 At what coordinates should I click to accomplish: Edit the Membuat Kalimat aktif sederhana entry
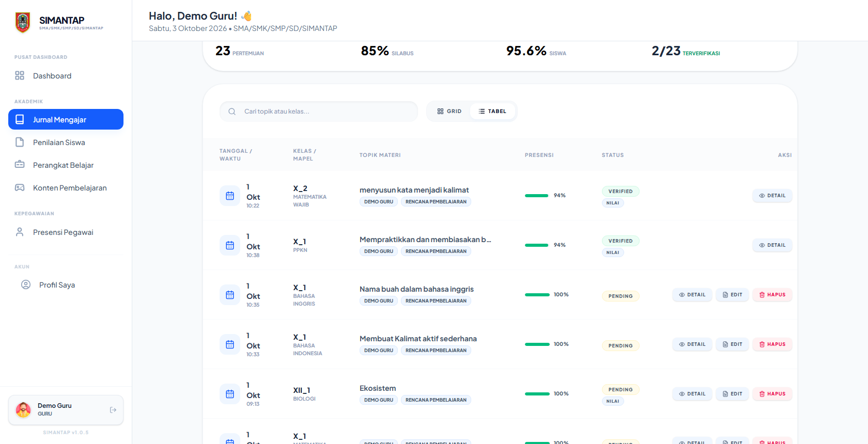pyautogui.click(x=732, y=344)
